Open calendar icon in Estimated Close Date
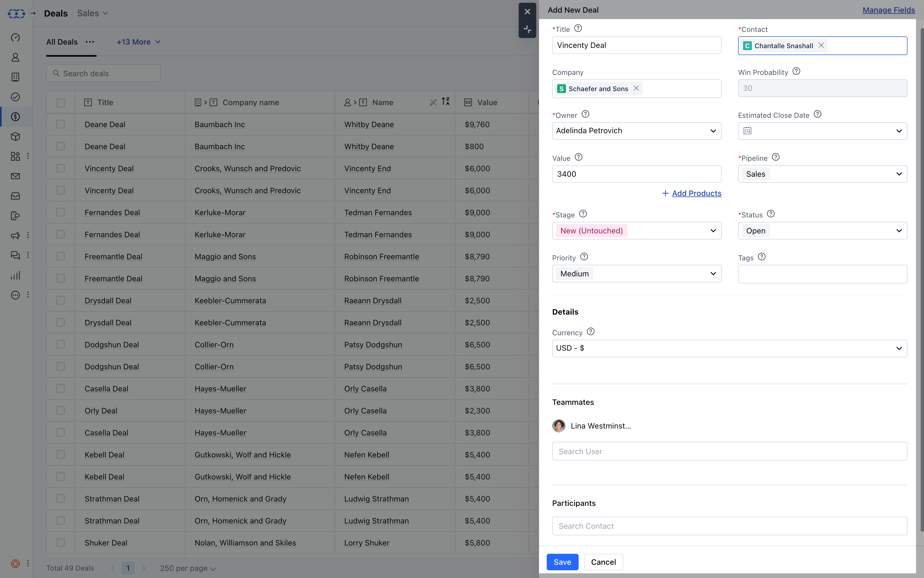 [747, 131]
